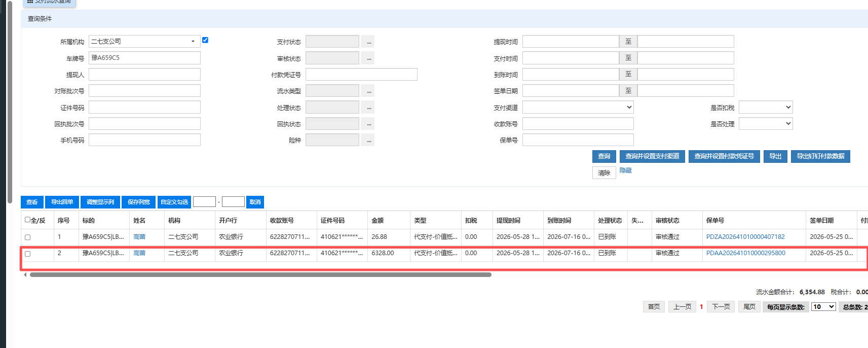Toggle the checkbox beside 所属机构 dropdown
Image resolution: width=868 pixels, height=348 pixels.
click(x=205, y=40)
